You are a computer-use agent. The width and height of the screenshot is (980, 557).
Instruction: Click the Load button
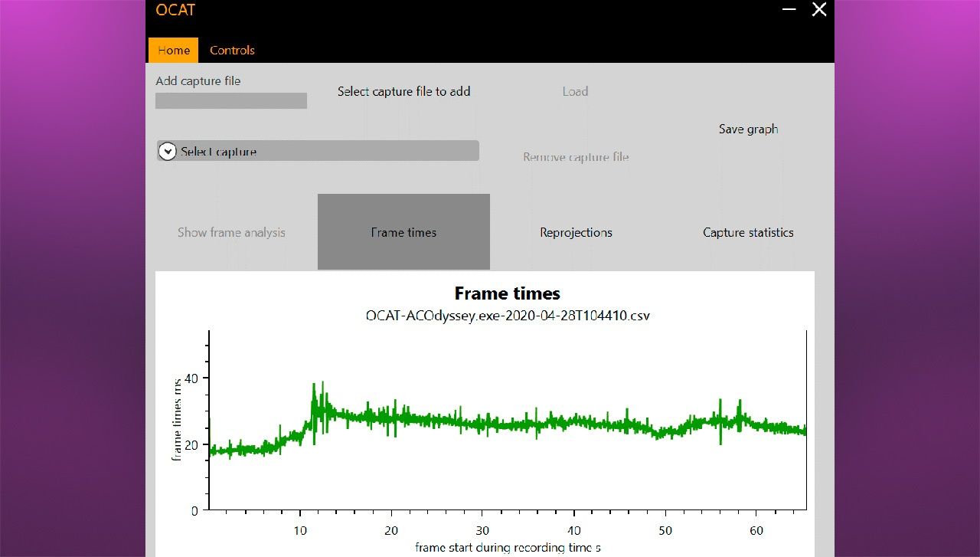click(x=575, y=91)
